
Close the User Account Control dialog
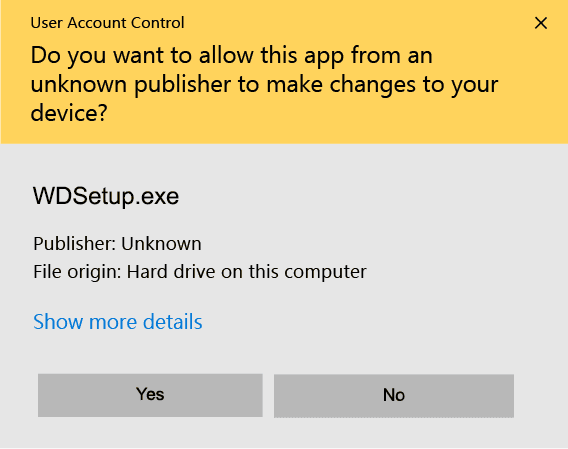point(540,23)
